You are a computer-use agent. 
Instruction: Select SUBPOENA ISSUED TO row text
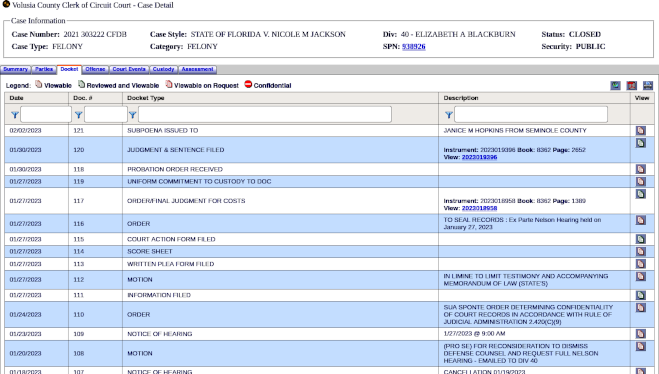coord(163,131)
